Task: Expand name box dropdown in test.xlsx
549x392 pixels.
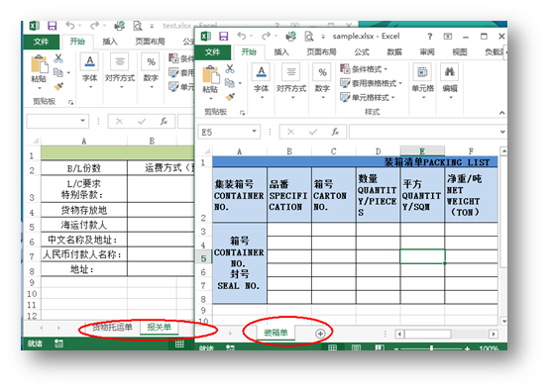Action: coord(82,121)
